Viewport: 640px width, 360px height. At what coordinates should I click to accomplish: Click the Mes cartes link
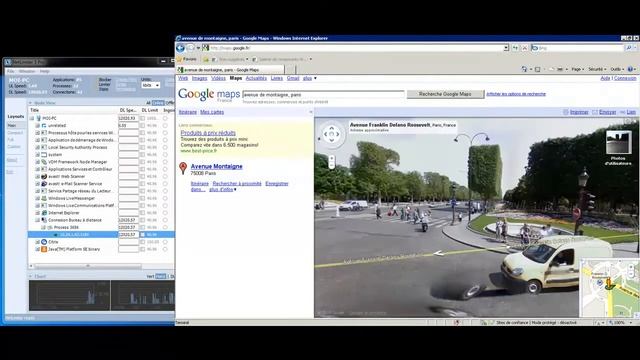(212, 112)
